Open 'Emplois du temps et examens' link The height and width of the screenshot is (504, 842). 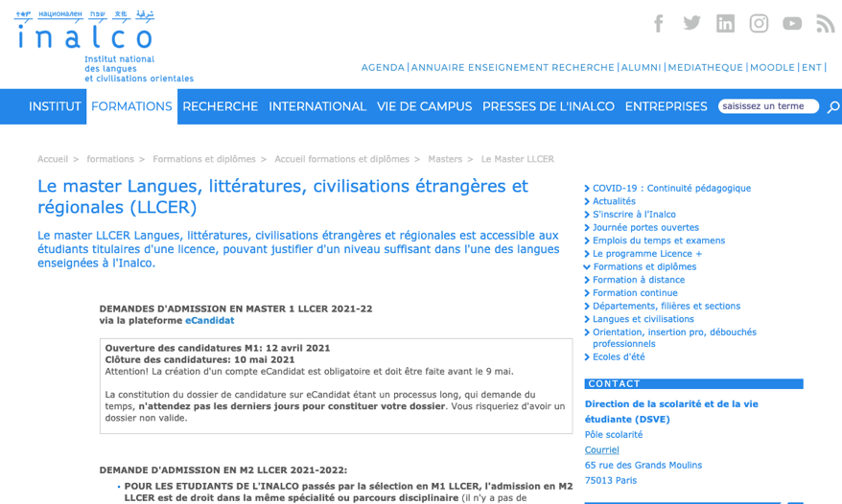coord(659,241)
